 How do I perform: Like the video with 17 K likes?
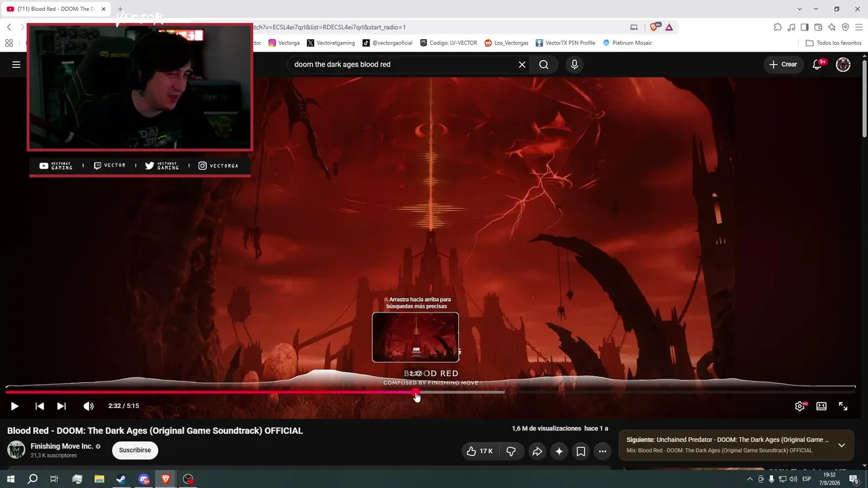click(x=479, y=451)
